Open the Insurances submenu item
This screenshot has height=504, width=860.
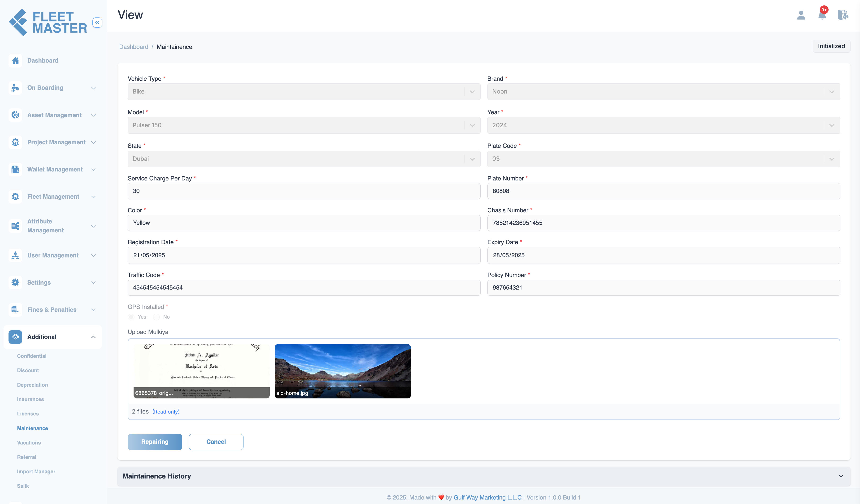[x=30, y=399]
